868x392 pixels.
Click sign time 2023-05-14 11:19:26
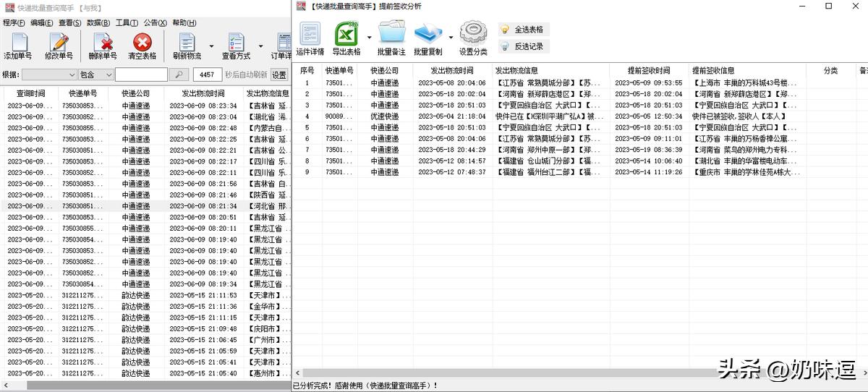(x=649, y=173)
